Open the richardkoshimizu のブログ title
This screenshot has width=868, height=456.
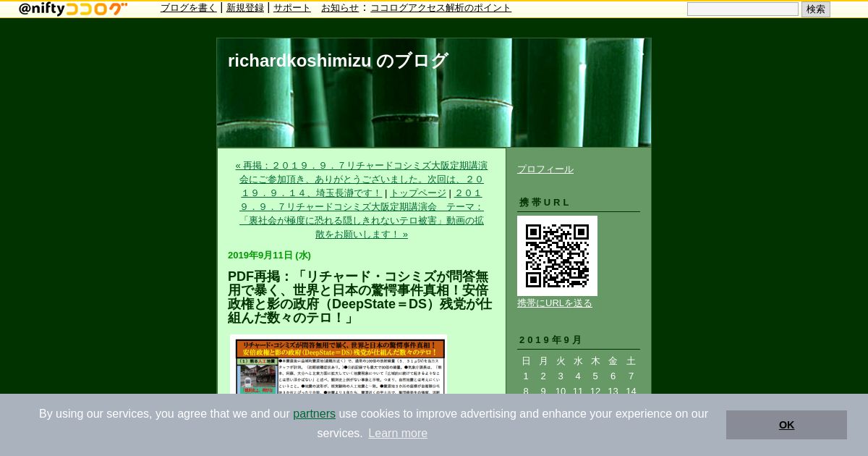[338, 61]
